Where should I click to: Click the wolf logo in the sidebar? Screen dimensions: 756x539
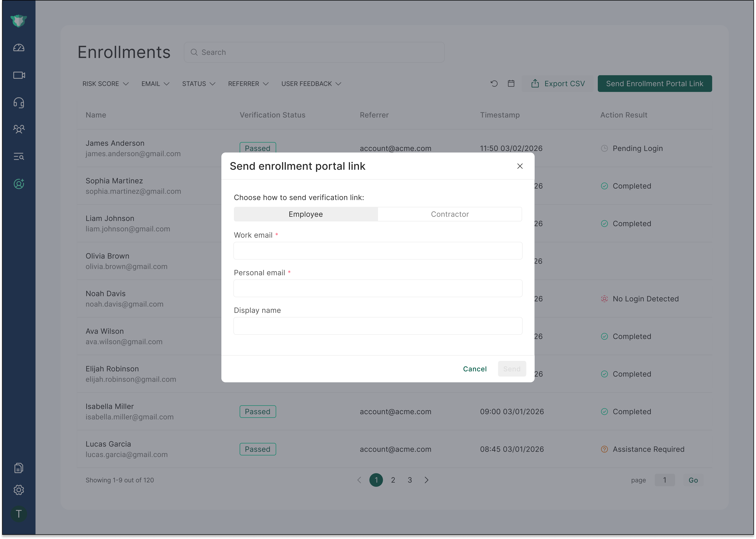pos(19,21)
